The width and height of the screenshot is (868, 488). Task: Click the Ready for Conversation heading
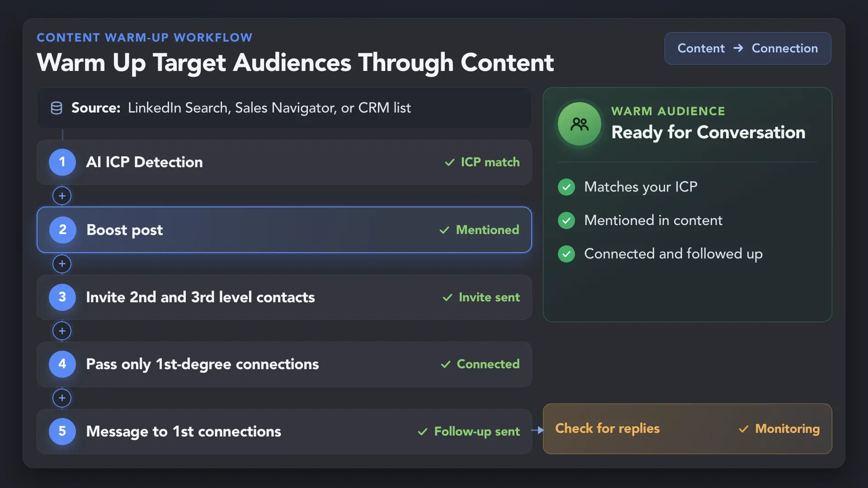[708, 132]
